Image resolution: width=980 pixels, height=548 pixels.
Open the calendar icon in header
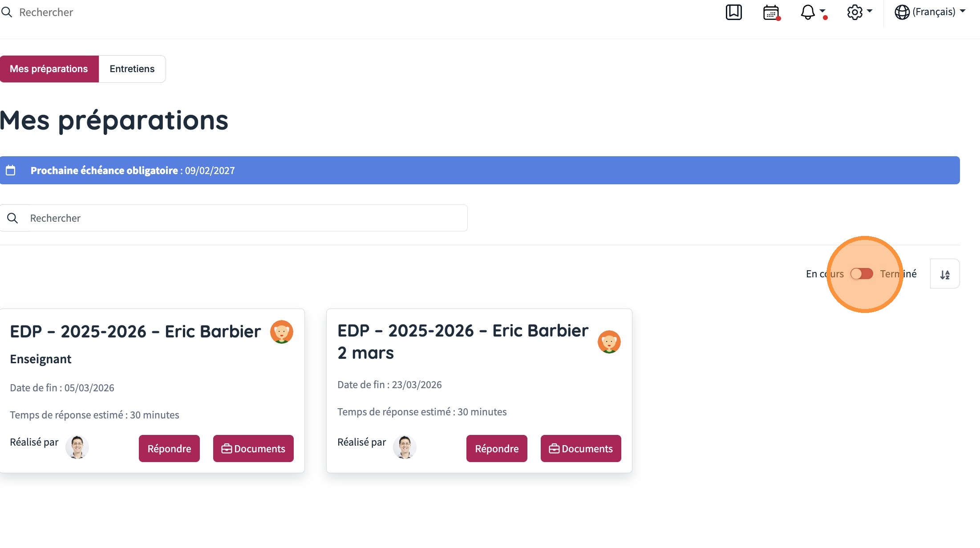[771, 12]
